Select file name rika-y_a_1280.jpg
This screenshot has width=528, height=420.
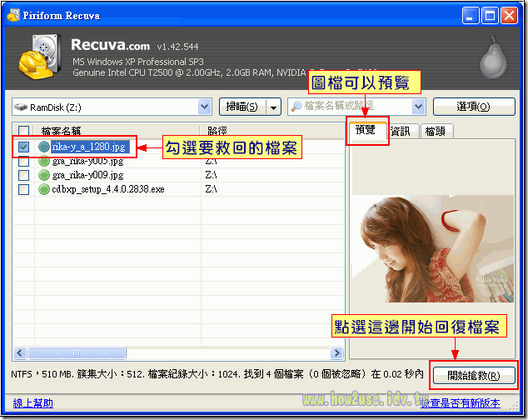coord(90,147)
